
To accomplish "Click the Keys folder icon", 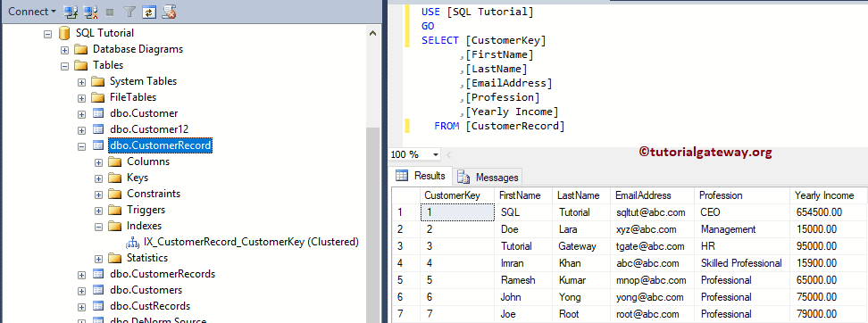I will click(x=114, y=178).
